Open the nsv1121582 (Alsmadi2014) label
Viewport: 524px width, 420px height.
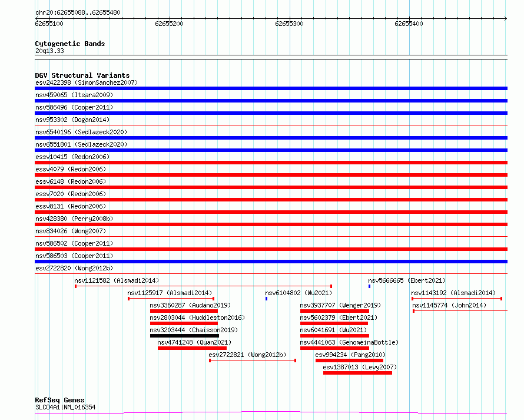click(x=117, y=280)
